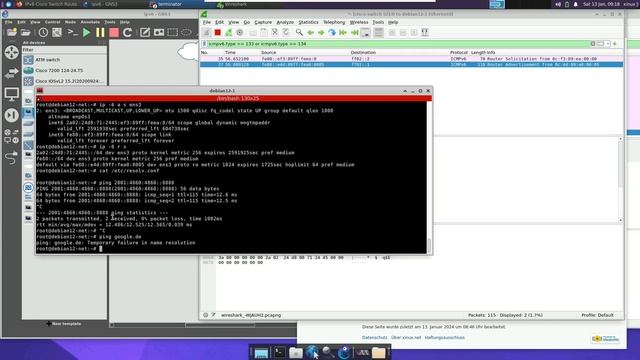Toggle Wireshark packet colorization

click(x=378, y=32)
